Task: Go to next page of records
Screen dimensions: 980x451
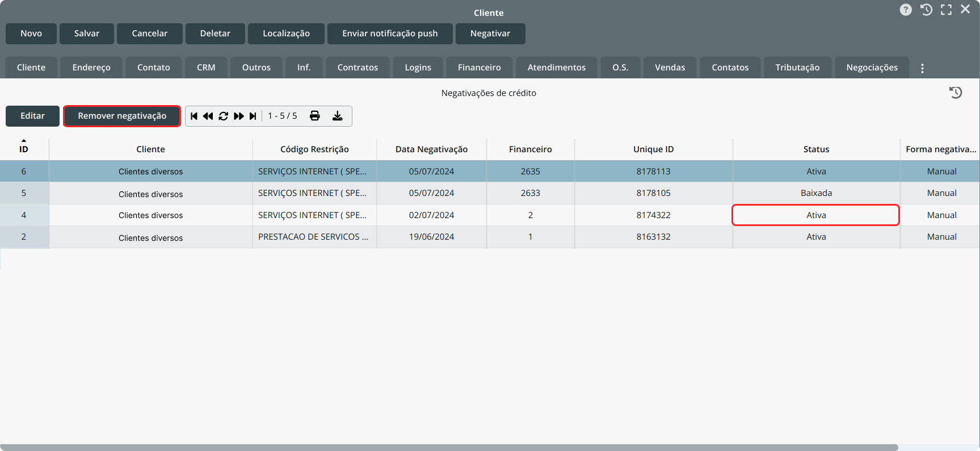Action: (239, 116)
